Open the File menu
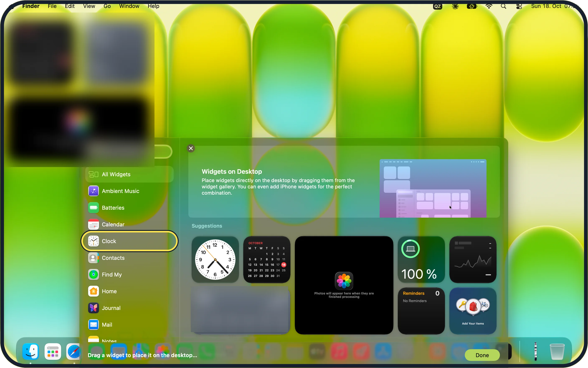588x368 pixels. coord(52,6)
